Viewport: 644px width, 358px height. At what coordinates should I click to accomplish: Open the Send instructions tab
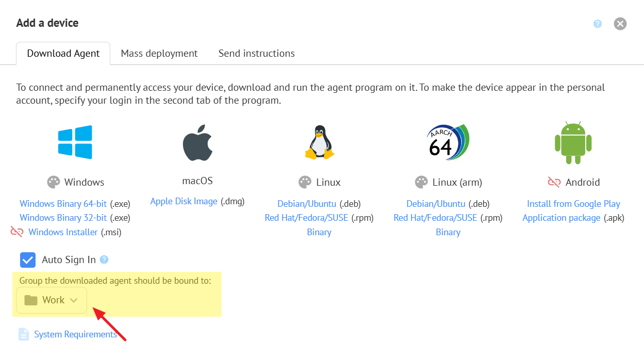[257, 54]
